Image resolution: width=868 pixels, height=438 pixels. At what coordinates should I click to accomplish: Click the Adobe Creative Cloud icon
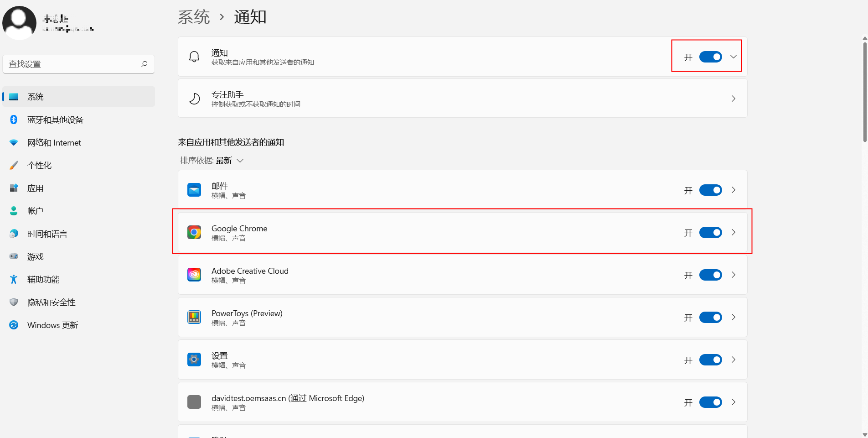tap(194, 275)
